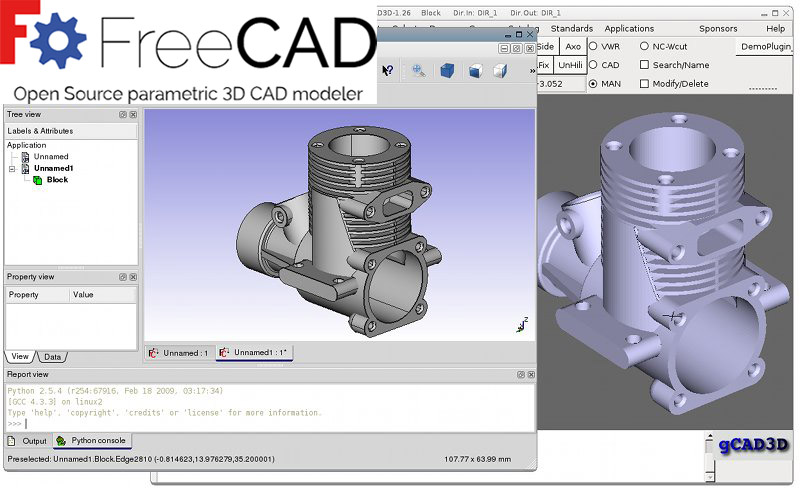This screenshot has height=488, width=800.
Task: Select the bold Unnamed1 label in tree
Action: point(54,168)
